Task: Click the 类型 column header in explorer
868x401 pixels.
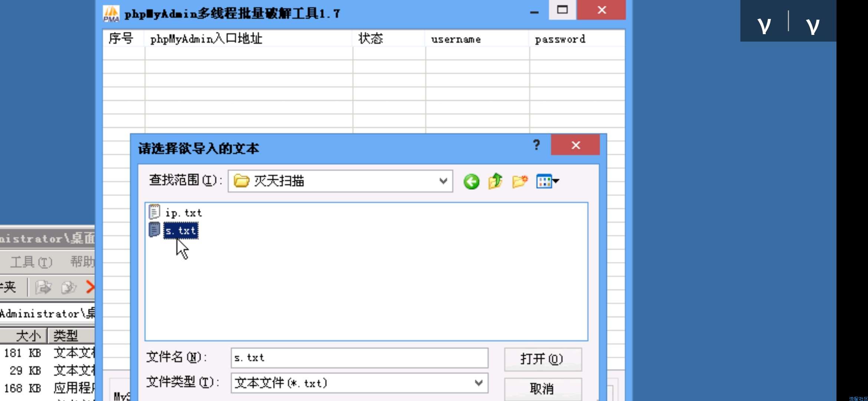Action: tap(71, 336)
